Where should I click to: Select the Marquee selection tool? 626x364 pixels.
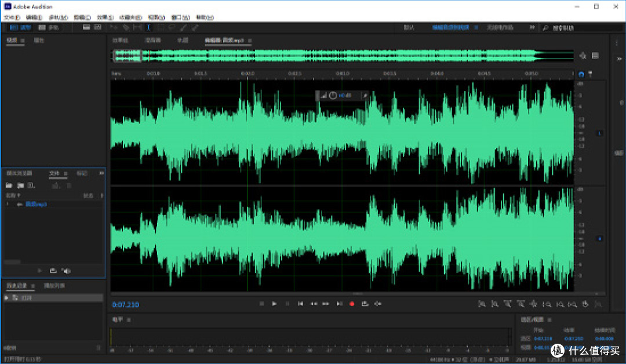pyautogui.click(x=160, y=28)
